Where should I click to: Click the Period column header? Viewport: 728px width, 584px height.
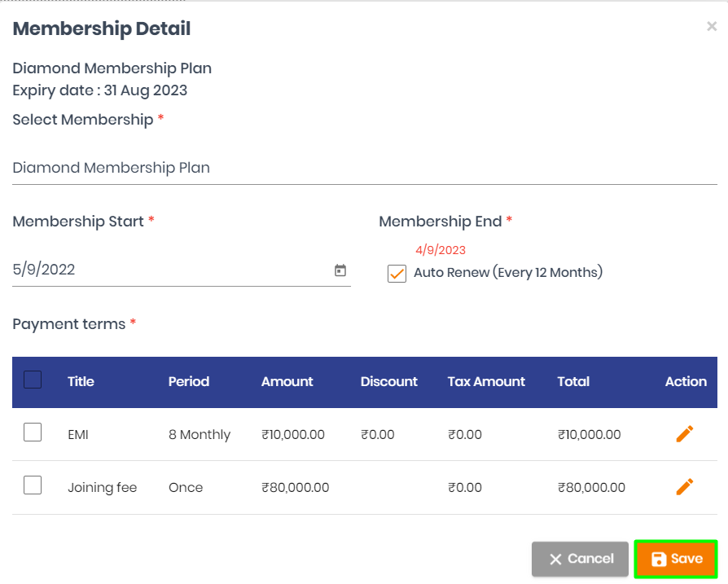(x=189, y=382)
